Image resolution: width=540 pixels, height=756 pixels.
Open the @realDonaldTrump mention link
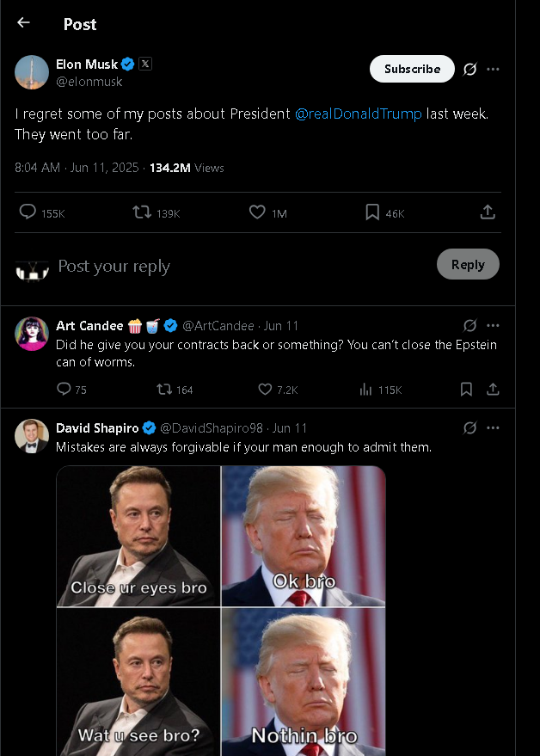click(x=359, y=114)
